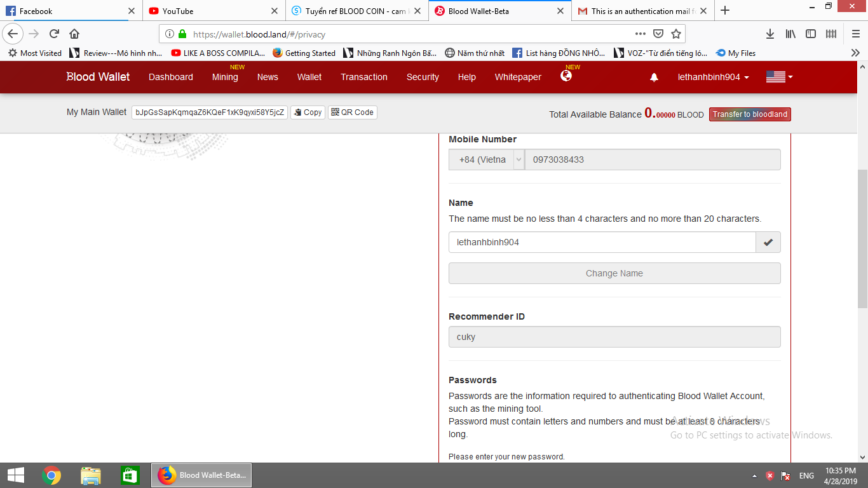
Task: Open the +84 country code dropdown
Action: point(487,159)
